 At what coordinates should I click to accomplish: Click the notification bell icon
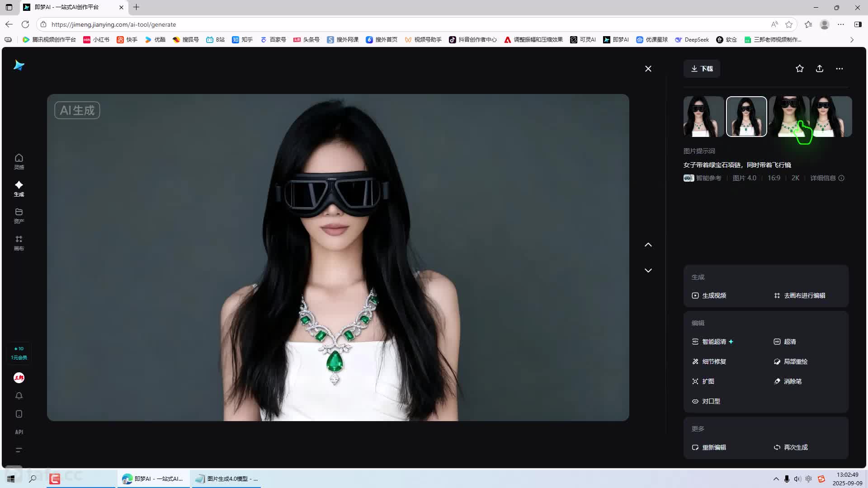[x=19, y=396]
